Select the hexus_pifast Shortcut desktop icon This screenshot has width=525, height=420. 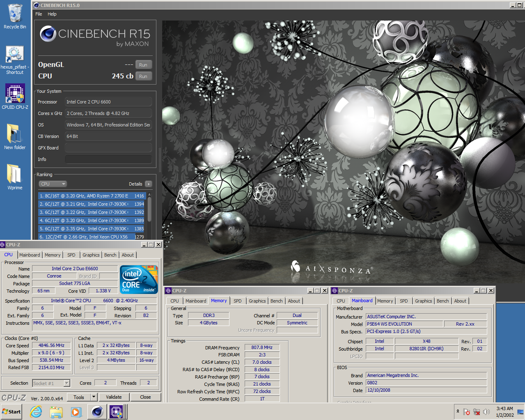click(15, 60)
